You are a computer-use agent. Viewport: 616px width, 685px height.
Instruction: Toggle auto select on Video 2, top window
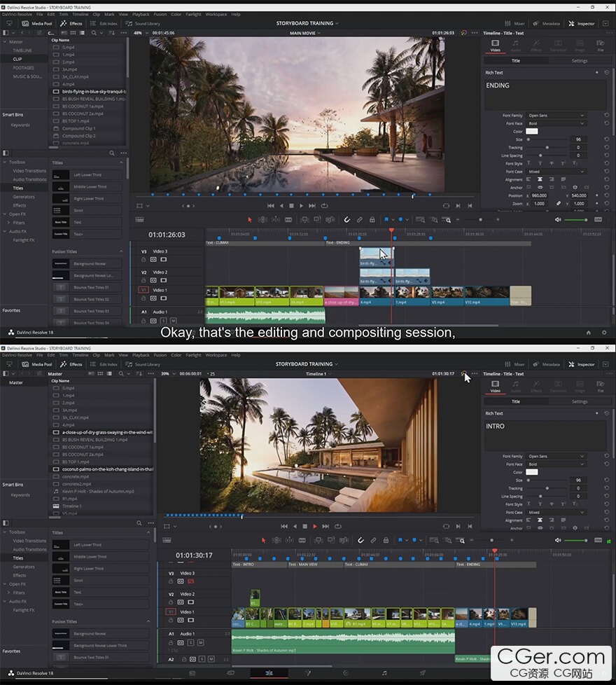(153, 280)
